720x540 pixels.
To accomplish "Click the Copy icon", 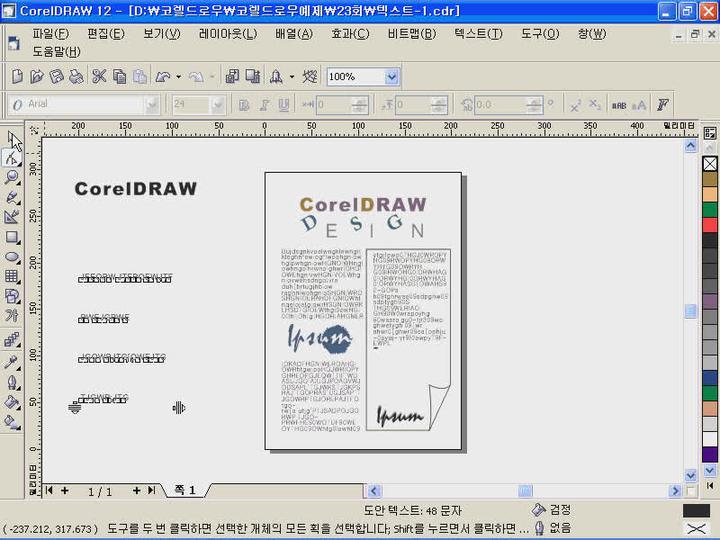I will click(x=119, y=76).
